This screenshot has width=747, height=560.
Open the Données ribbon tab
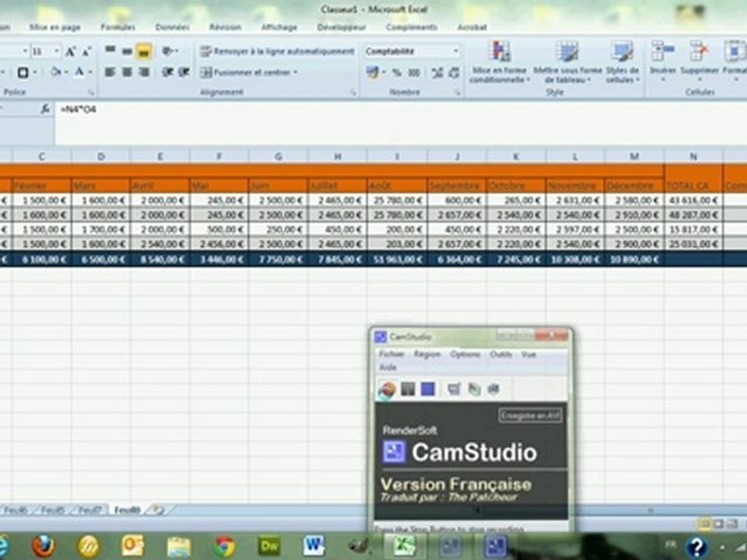point(173,27)
